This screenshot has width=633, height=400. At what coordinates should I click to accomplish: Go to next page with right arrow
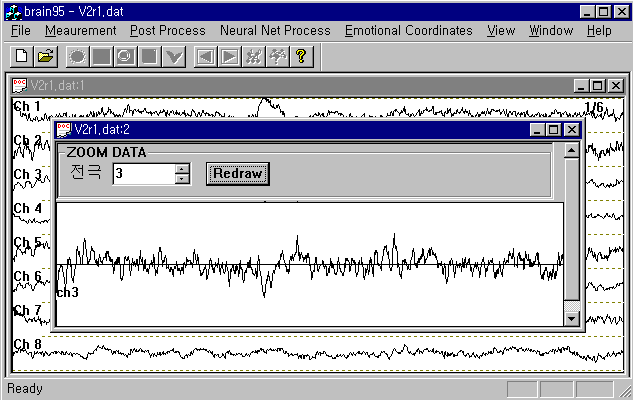[229, 57]
